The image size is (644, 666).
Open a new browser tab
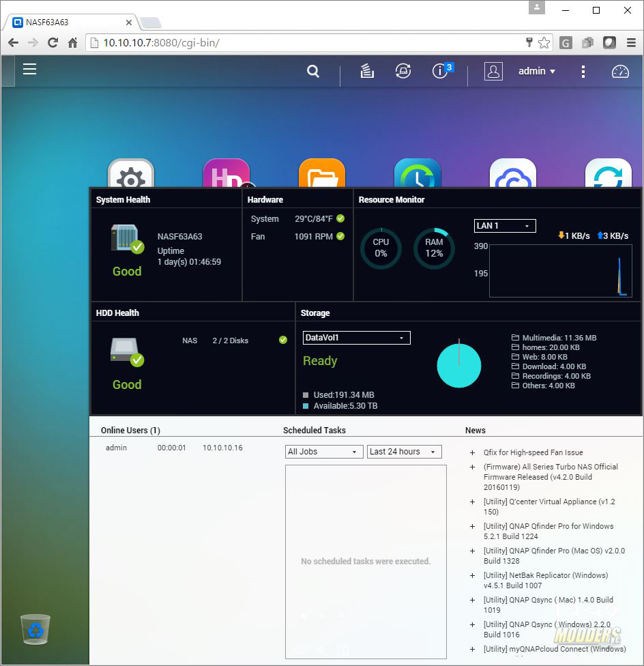point(151,23)
